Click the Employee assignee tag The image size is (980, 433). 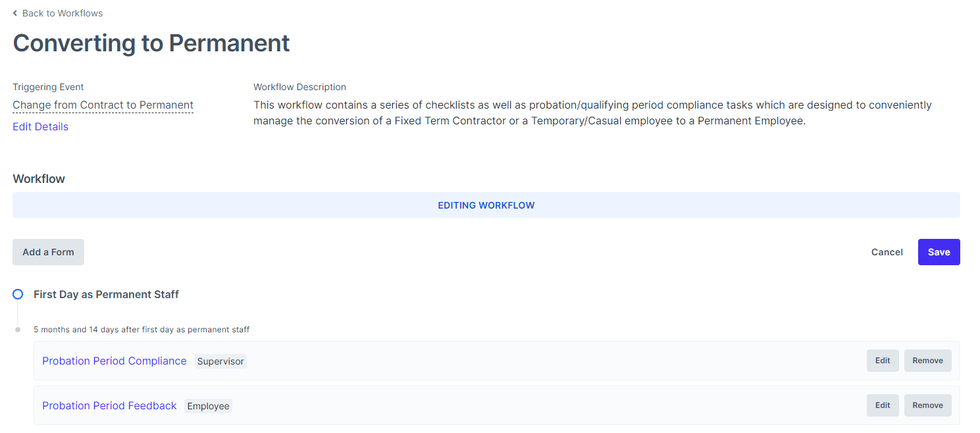click(x=208, y=406)
